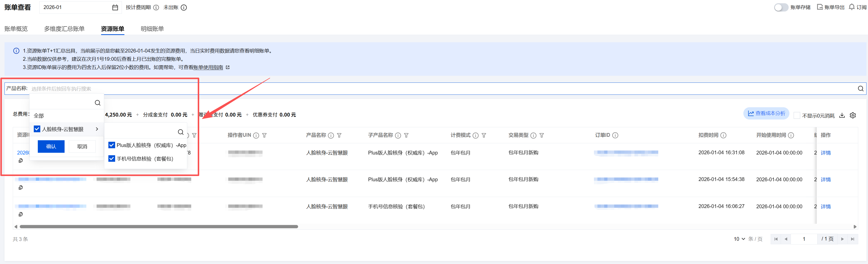The width and height of the screenshot is (868, 264).
Task: Click the scrollbar's left arrow
Action: pyautogui.click(x=16, y=226)
